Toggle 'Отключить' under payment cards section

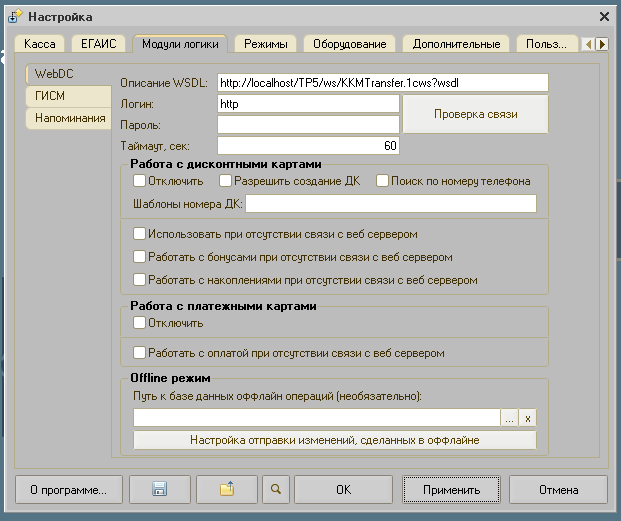tap(140, 323)
